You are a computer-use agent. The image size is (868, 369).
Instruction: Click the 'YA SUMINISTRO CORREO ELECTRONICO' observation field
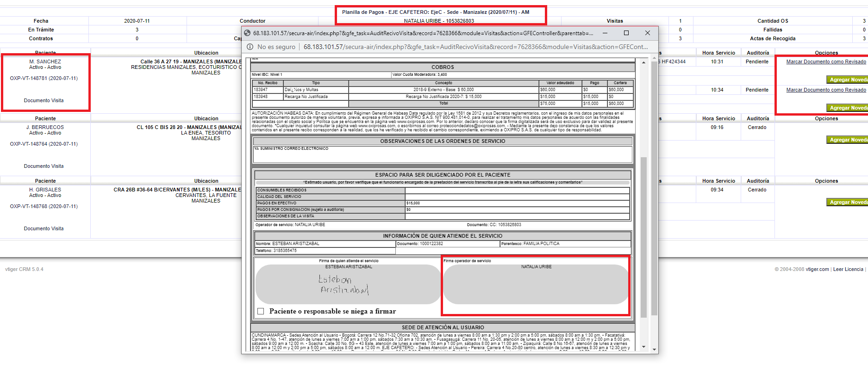(443, 154)
